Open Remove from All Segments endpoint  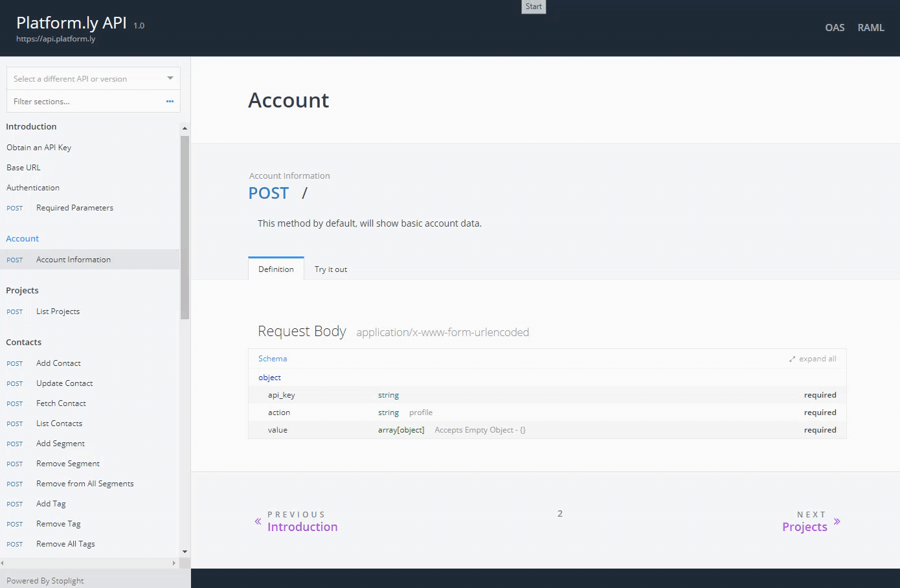[85, 483]
